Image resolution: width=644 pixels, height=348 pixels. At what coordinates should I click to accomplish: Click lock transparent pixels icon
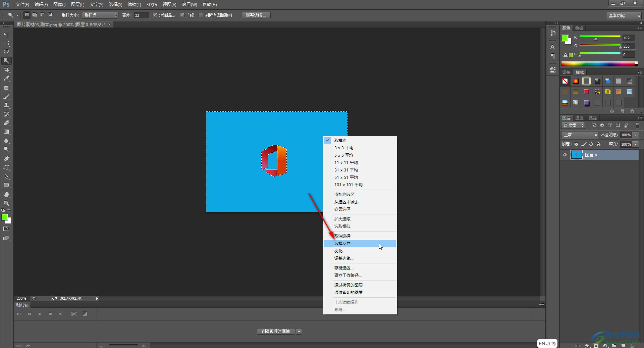click(576, 144)
